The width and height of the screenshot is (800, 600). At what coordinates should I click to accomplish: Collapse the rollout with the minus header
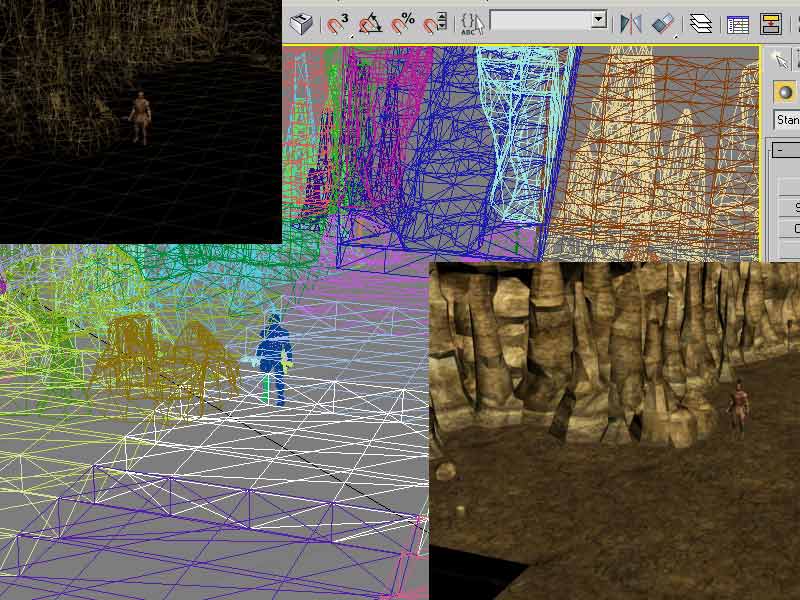(x=783, y=150)
